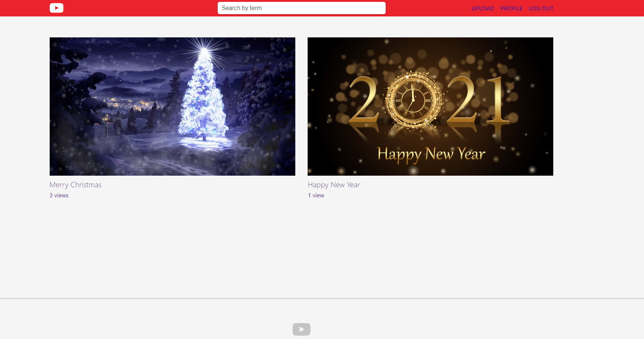
Task: Click '1 view' under Happy New Year
Action: [316, 195]
